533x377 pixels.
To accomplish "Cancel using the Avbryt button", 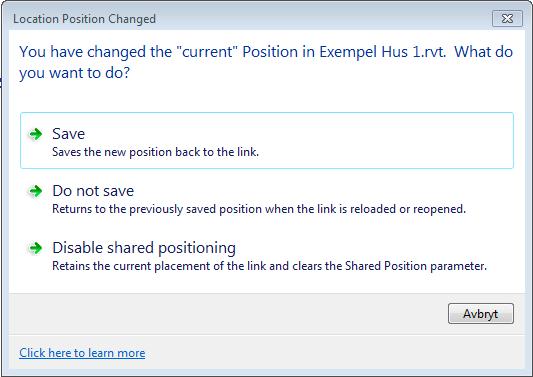I will coord(481,313).
